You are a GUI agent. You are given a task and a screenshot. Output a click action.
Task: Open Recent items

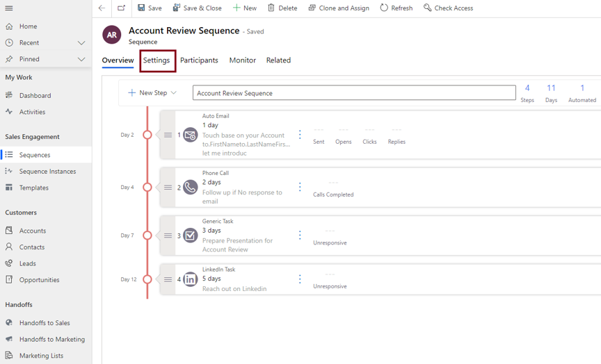point(29,43)
